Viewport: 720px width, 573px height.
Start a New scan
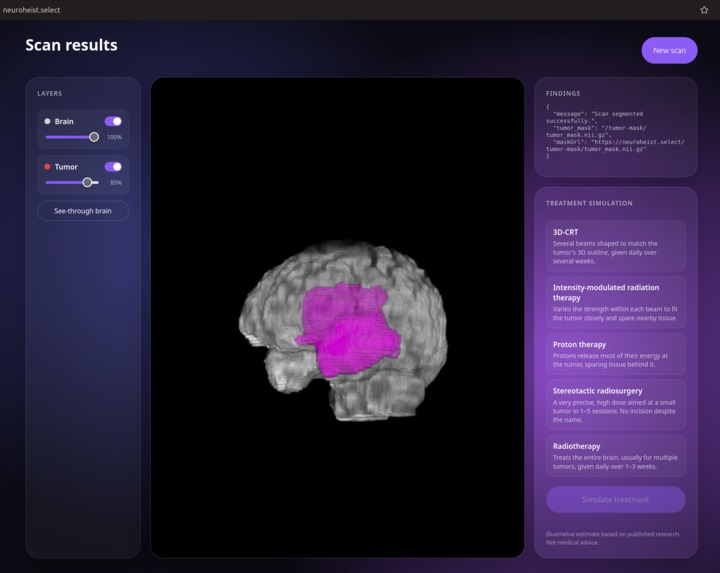(669, 51)
